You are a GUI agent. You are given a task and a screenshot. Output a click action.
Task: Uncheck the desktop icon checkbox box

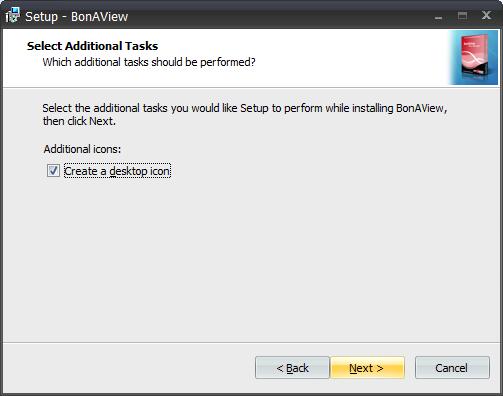(53, 171)
